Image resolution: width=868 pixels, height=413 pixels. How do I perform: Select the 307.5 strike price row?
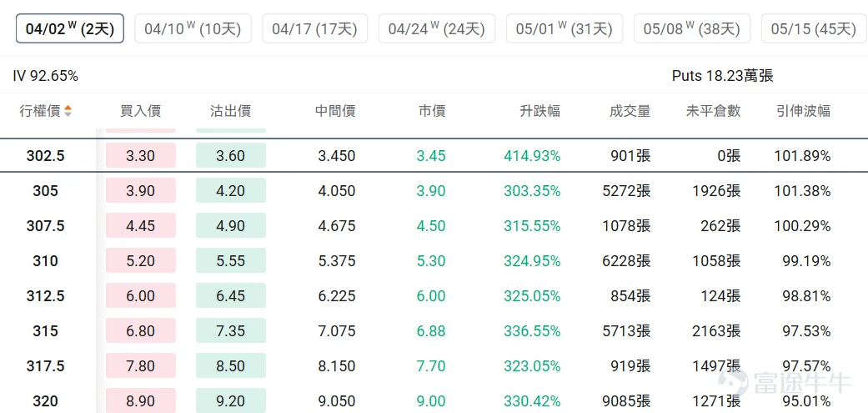coord(434,225)
